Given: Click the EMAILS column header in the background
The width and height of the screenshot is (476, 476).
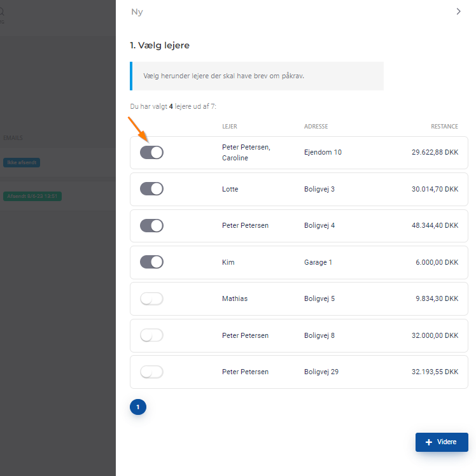Looking at the screenshot, I should click(13, 137).
